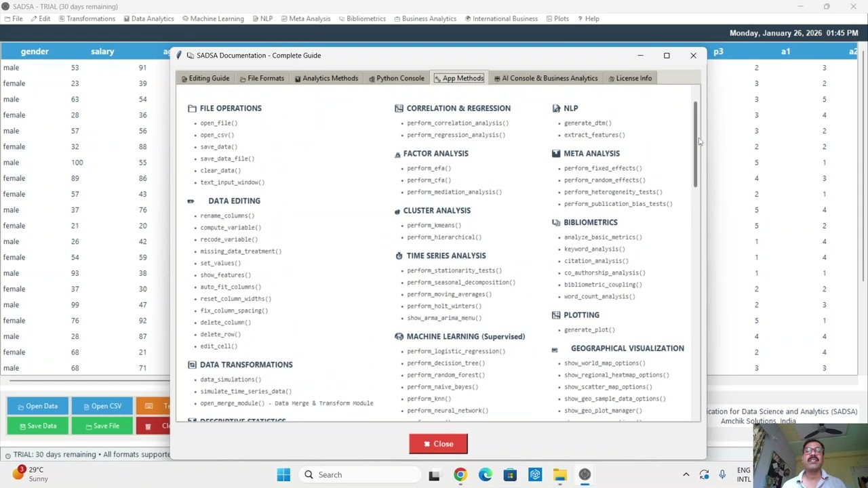
Task: Click the Factor Analysis section icon
Action: pos(397,155)
